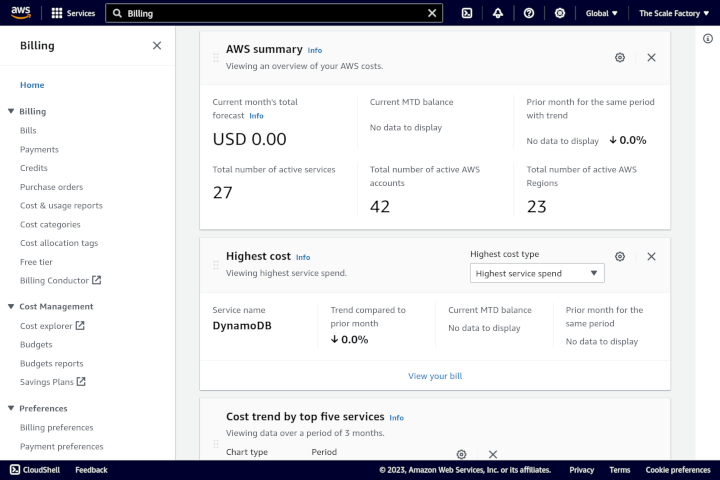
Task: Open the Global region selector
Action: [x=601, y=14]
